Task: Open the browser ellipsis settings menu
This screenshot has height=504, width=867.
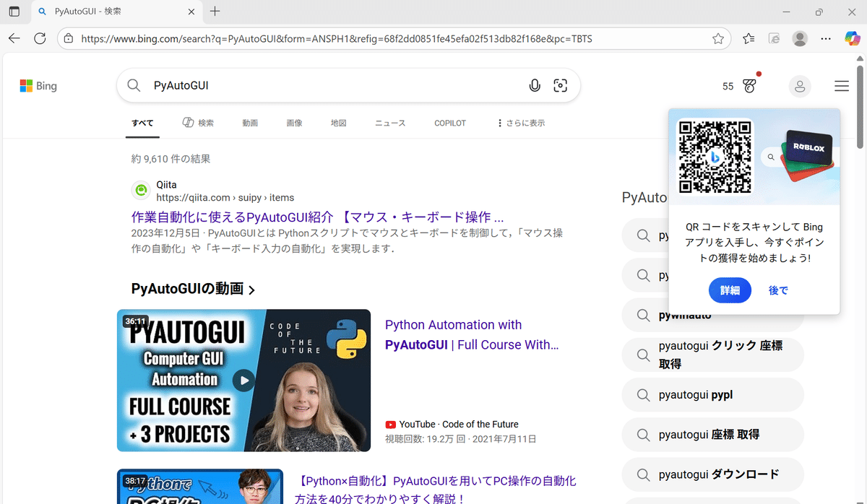Action: coord(826,38)
